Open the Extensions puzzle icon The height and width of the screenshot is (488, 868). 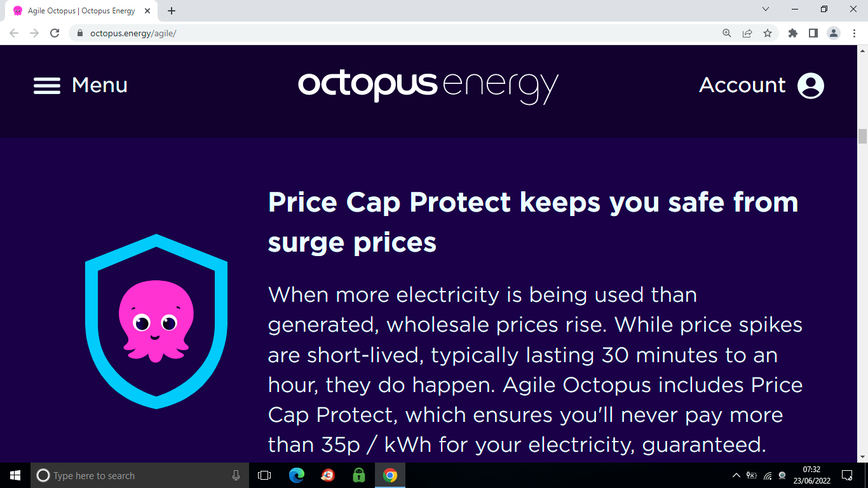click(x=792, y=33)
